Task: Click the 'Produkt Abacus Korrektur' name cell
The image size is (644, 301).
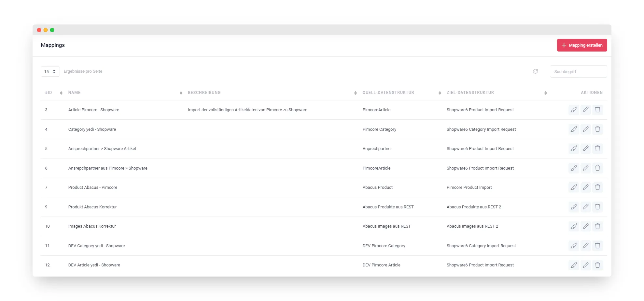Action: (x=92, y=207)
